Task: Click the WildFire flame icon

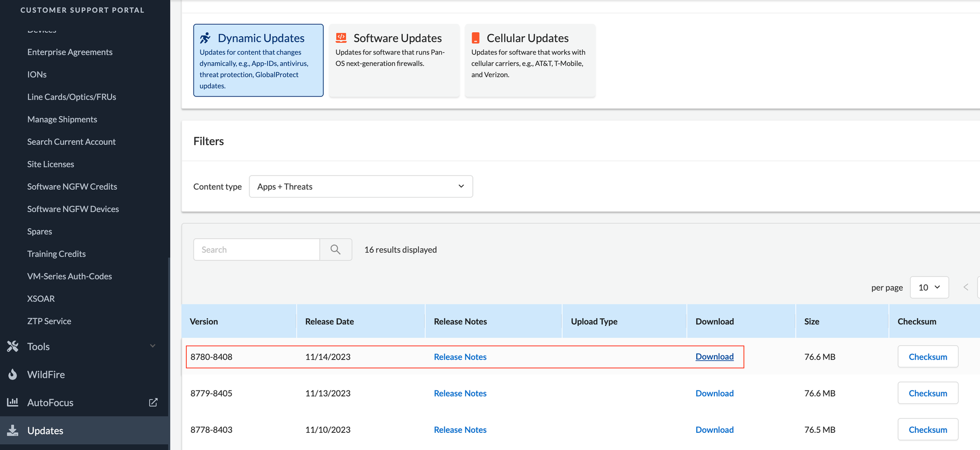Action: click(13, 375)
